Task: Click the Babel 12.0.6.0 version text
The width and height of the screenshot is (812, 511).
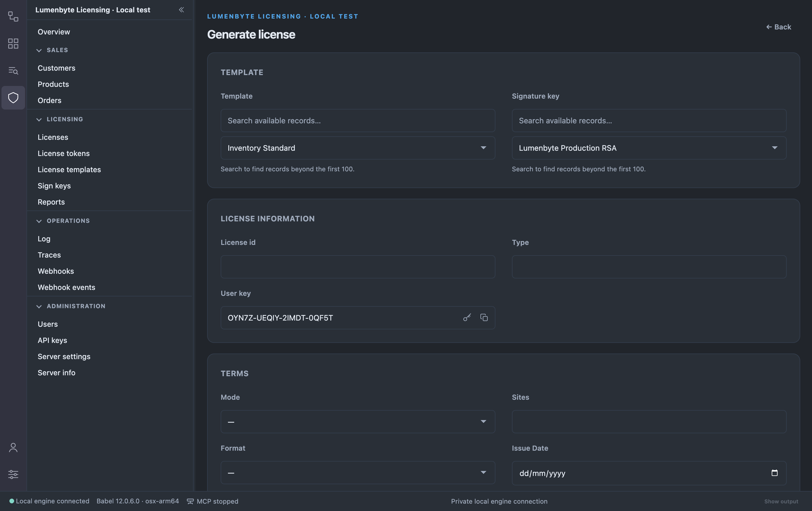Action: point(138,501)
